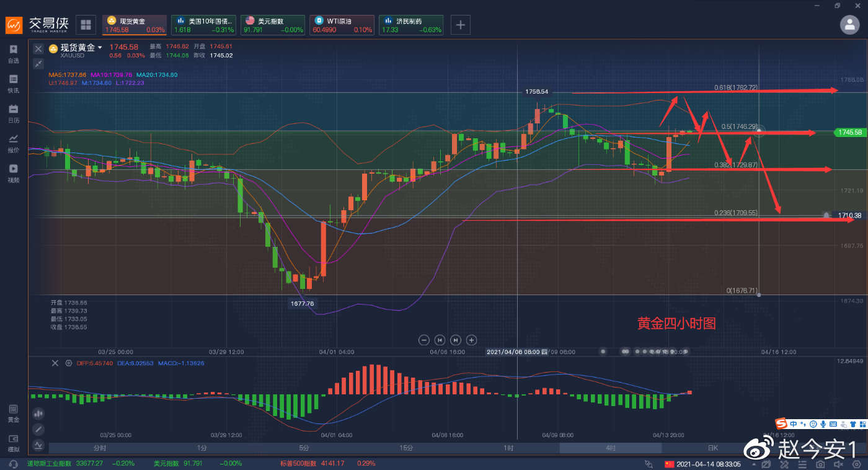Click the 1758.54 high price label
Screen dimensions: 868x470
pyautogui.click(x=537, y=92)
